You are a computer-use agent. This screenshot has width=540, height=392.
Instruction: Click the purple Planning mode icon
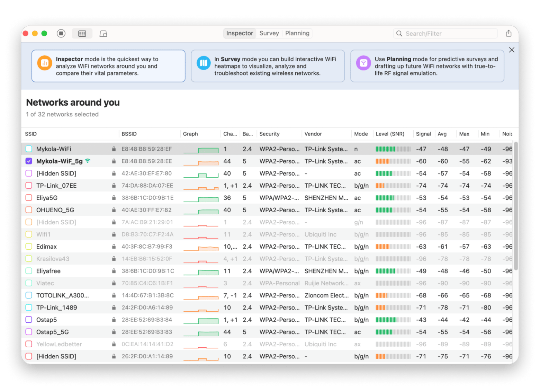[363, 63]
